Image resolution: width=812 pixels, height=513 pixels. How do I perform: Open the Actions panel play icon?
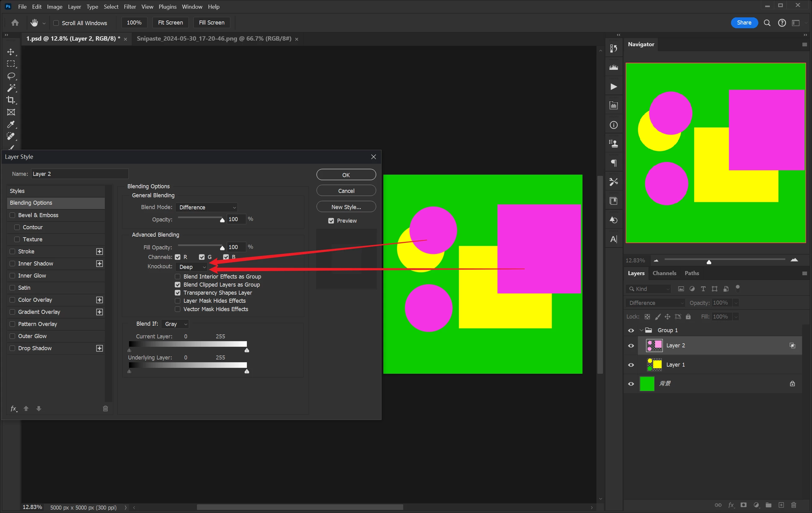click(613, 87)
